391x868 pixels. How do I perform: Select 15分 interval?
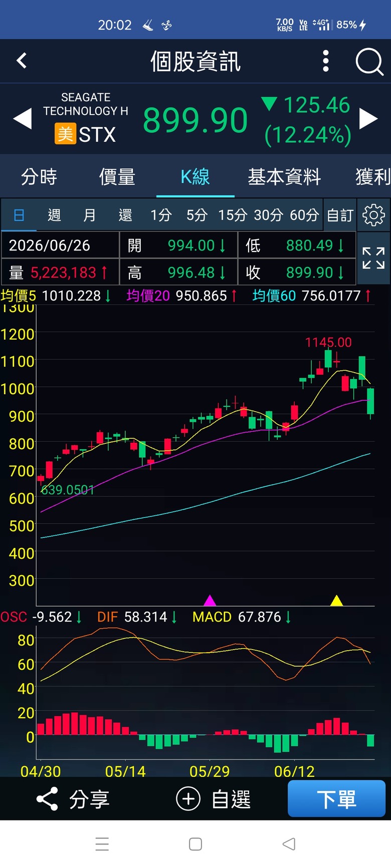coord(233,215)
